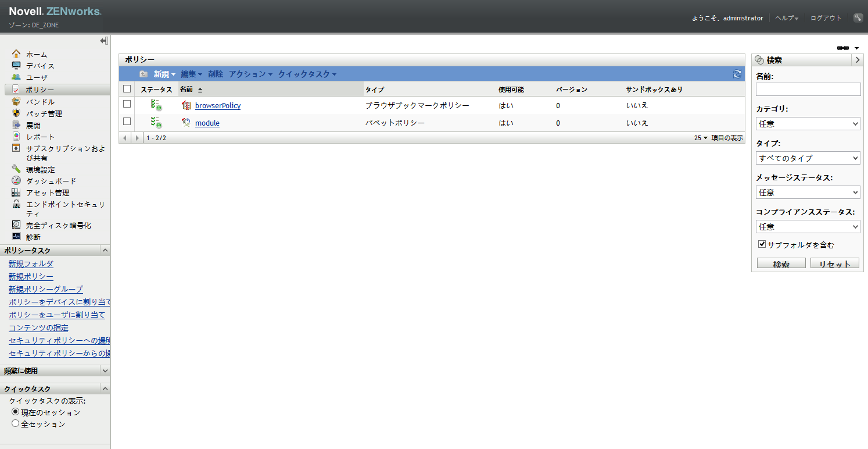Viewport: 868px width, 449px height.
Task: Collapse the left navigation panel arrow icon
Action: click(104, 41)
